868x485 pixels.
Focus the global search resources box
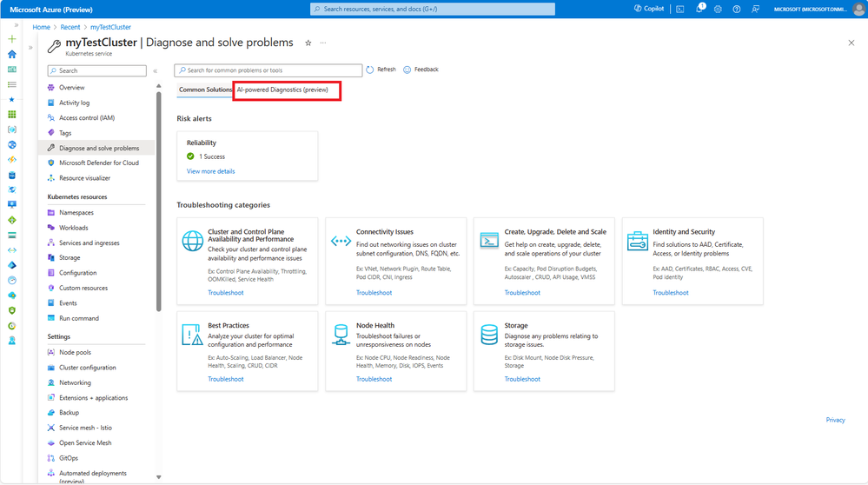[433, 9]
